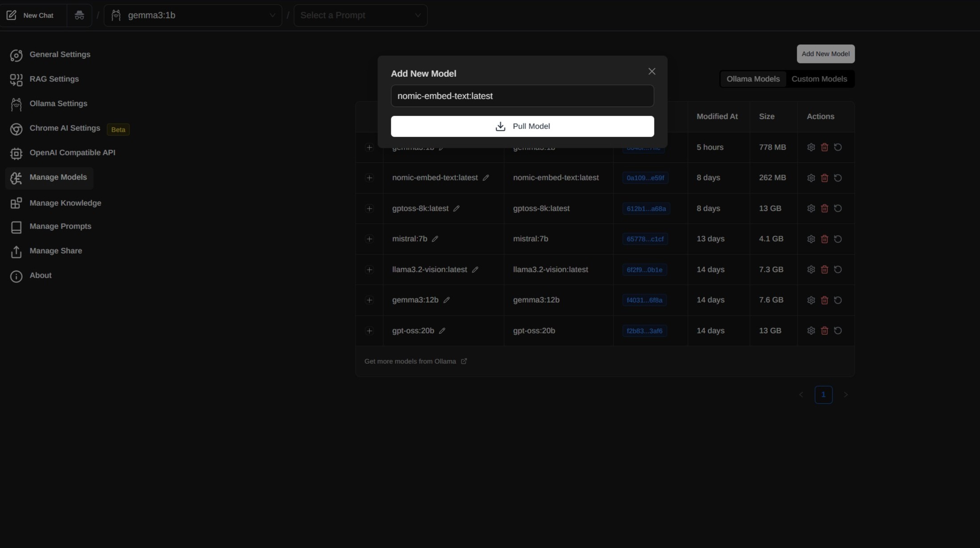Switch to the Ollama Models tab
This screenshot has width=980, height=548.
tap(753, 79)
